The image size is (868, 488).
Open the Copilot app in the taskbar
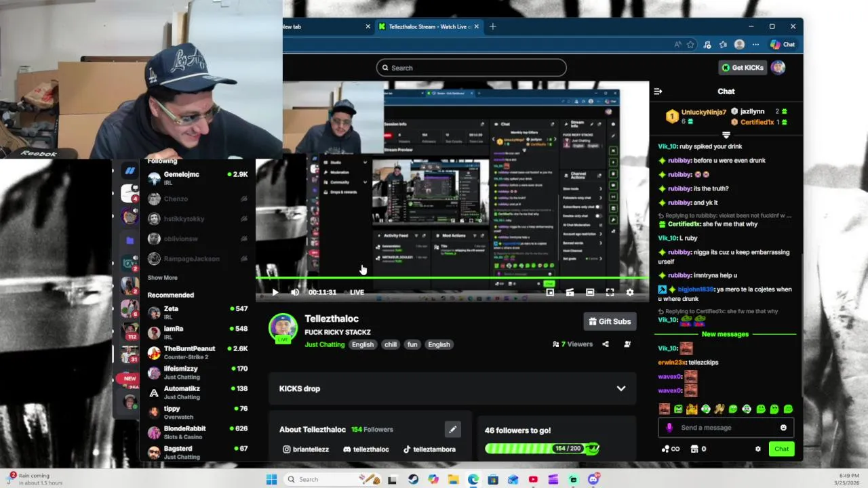tap(433, 479)
